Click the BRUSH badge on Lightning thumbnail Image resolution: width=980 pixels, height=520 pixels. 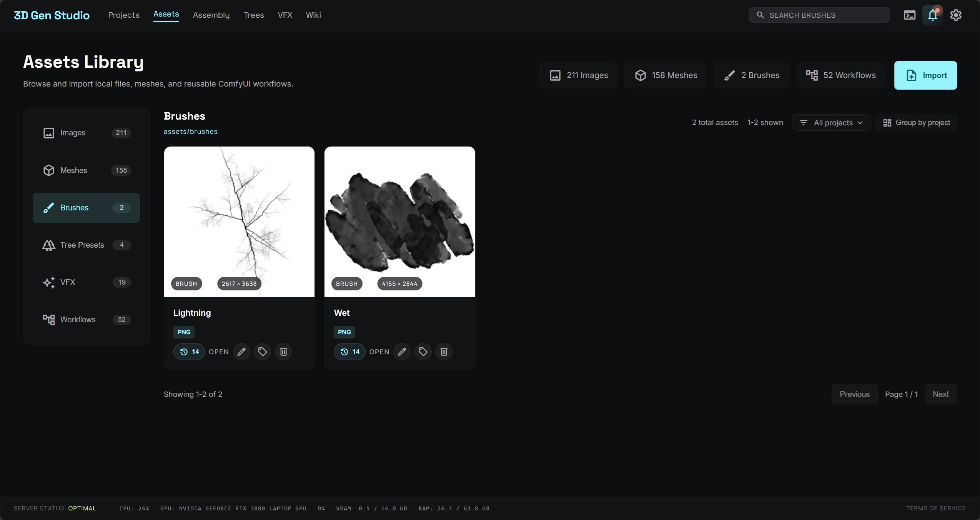[186, 284]
